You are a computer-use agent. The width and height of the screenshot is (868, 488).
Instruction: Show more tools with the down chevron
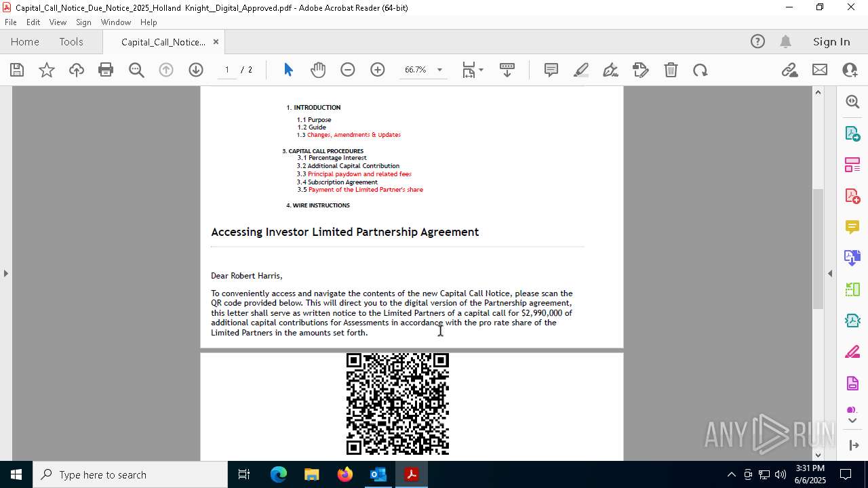[x=852, y=421]
